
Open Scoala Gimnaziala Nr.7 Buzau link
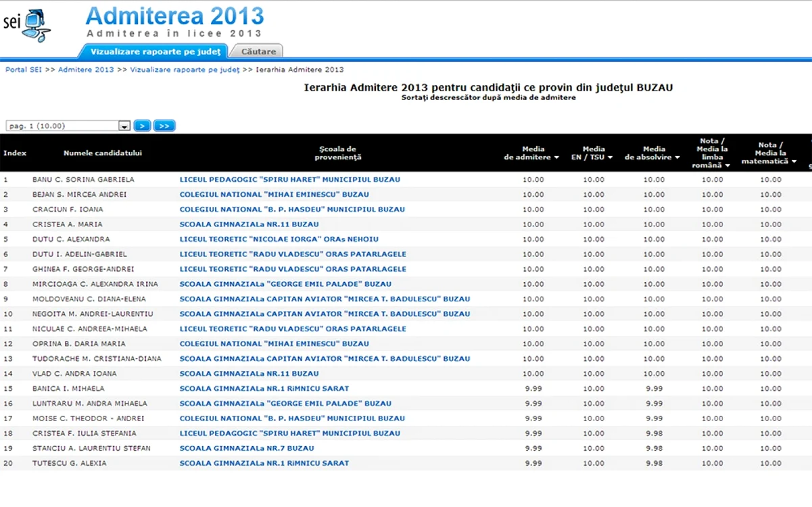247,448
